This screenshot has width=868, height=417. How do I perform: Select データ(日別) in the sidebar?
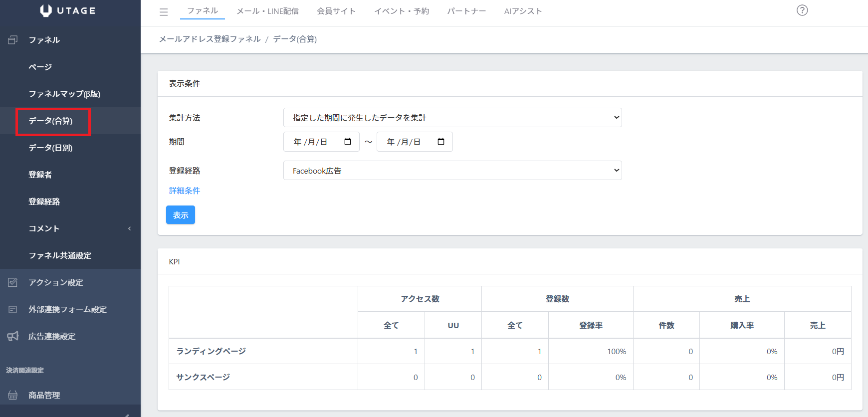[50, 148]
